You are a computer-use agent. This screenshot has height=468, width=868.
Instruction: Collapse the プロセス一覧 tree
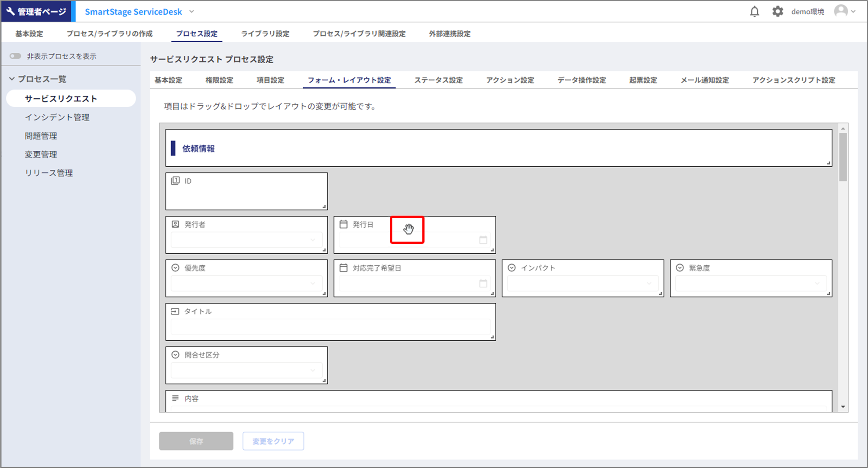coord(12,79)
